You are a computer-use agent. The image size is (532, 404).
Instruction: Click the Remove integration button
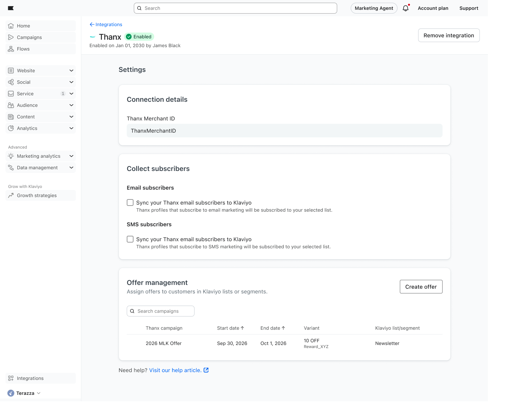(449, 35)
